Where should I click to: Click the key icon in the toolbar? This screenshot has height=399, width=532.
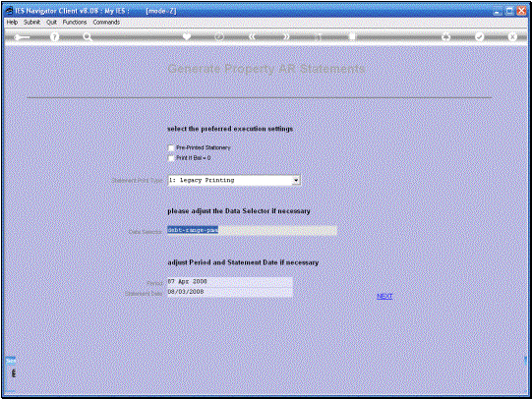22,37
